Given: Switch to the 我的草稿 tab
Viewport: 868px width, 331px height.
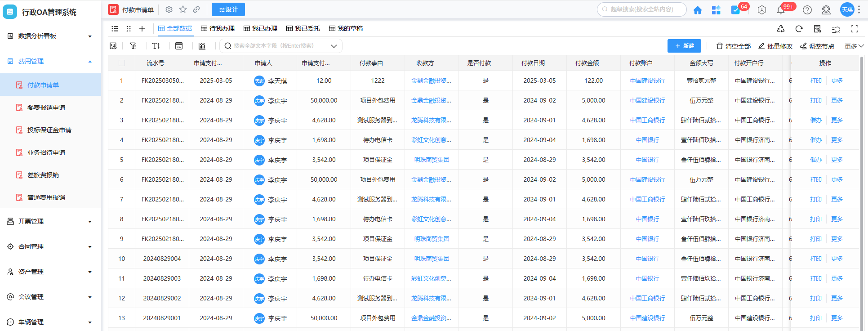Looking at the screenshot, I should coord(346,28).
